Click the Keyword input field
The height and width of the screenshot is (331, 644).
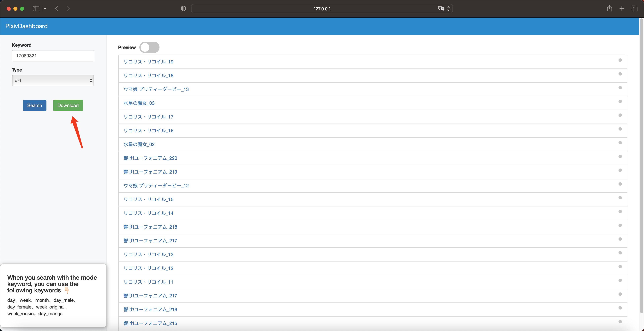click(x=53, y=56)
